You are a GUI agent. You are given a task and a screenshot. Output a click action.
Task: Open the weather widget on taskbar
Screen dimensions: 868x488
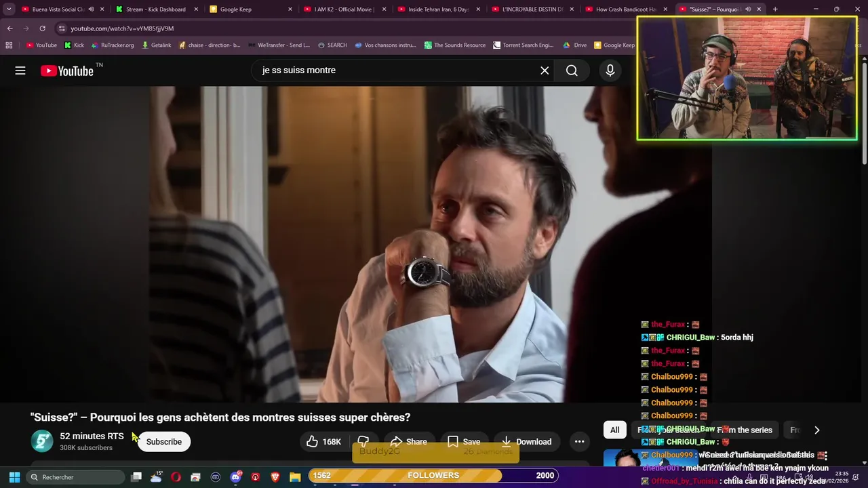tap(156, 477)
